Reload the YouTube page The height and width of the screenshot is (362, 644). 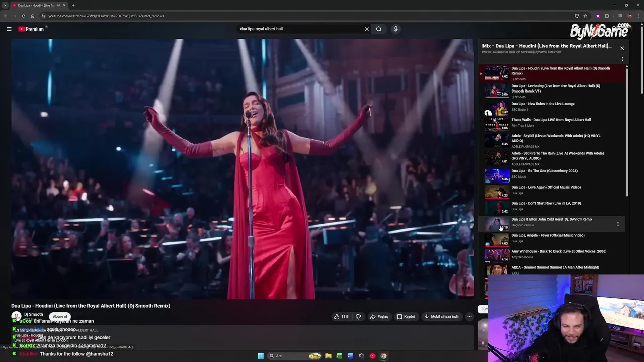[23, 16]
